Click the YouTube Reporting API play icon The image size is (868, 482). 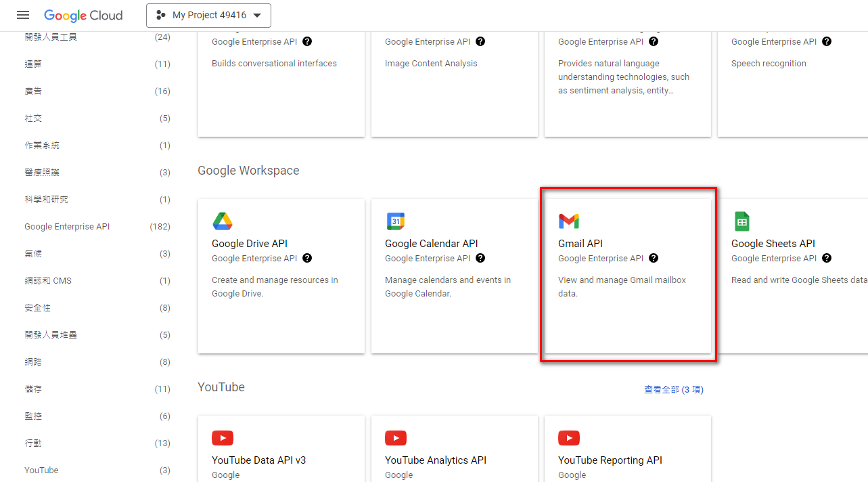click(569, 437)
